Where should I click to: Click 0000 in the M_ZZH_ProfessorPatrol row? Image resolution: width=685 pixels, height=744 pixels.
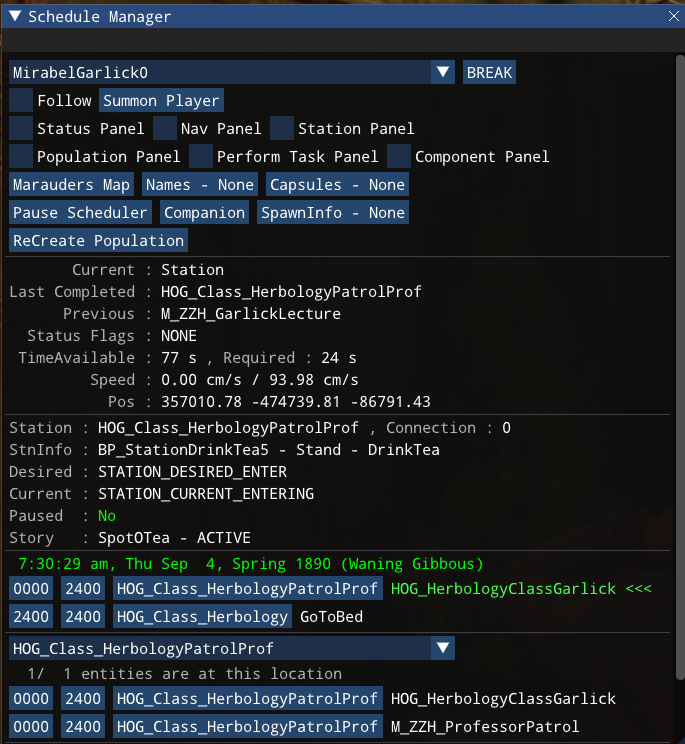(31, 726)
